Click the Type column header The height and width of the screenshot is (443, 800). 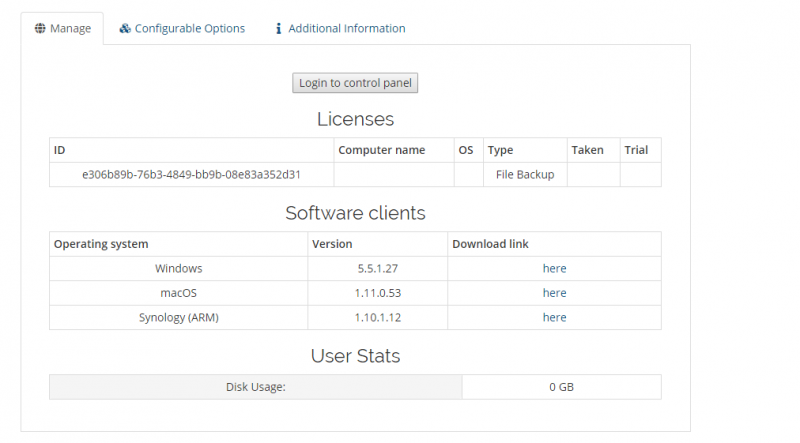click(525, 150)
